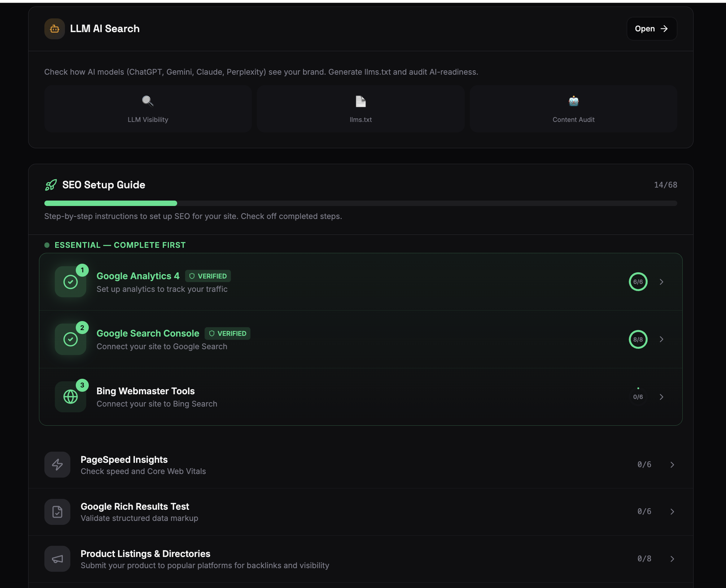Toggle the Google Search Console check circle
This screenshot has width=726, height=588.
tap(70, 339)
